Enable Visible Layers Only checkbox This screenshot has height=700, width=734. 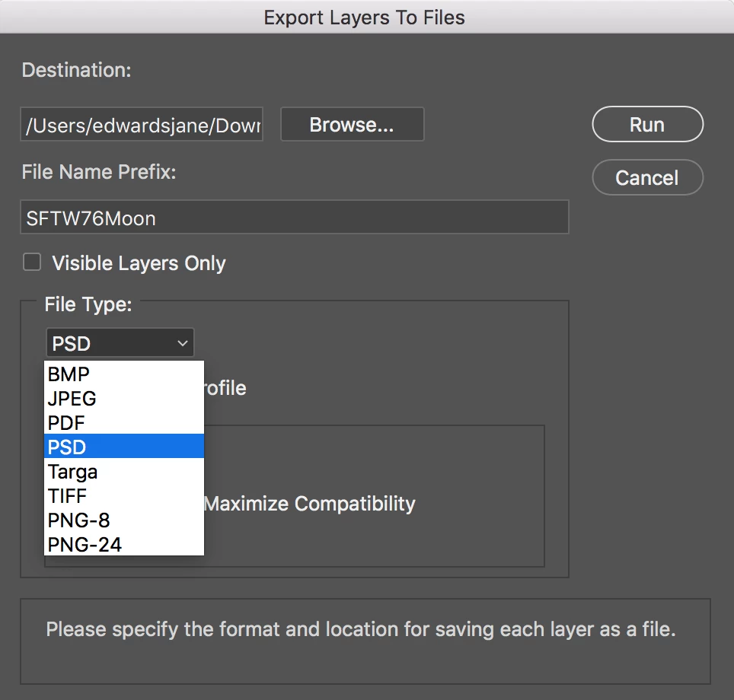32,262
